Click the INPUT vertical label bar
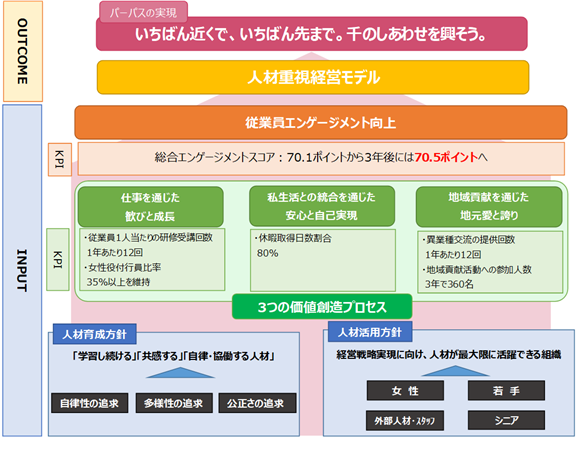The height and width of the screenshot is (453, 578). point(22,270)
